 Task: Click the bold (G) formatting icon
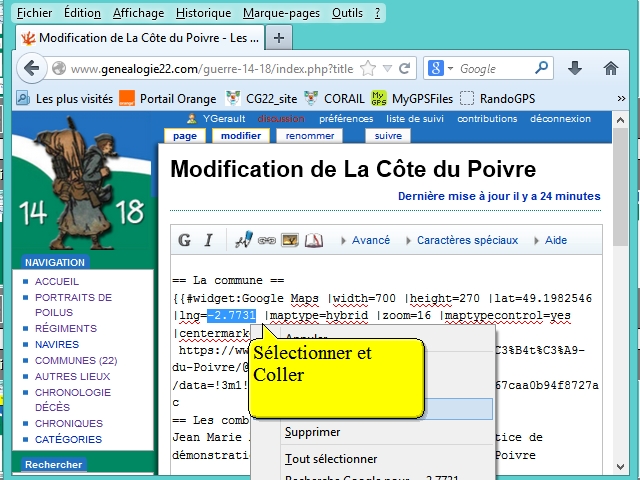[x=185, y=240]
